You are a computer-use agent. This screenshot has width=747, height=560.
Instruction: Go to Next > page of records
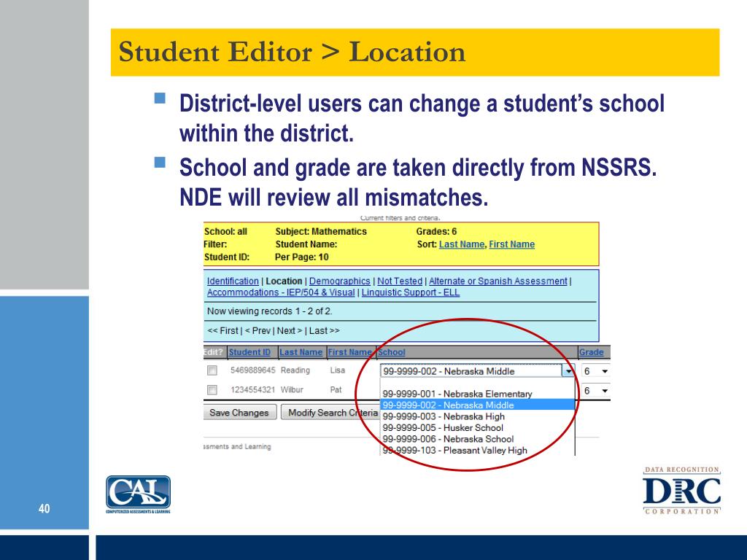coord(290,330)
